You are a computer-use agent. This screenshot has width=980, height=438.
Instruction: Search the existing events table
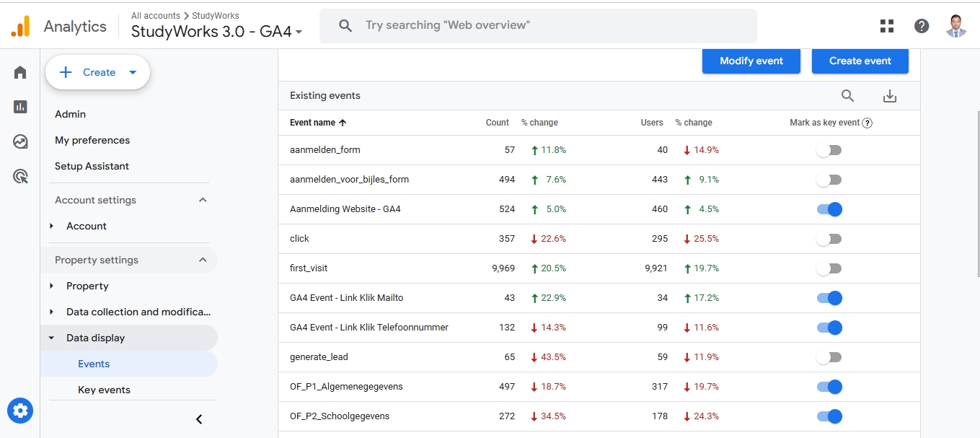pos(848,96)
